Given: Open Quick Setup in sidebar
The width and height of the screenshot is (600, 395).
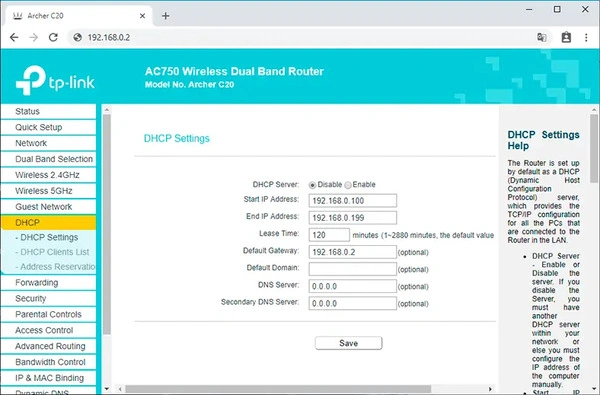Looking at the screenshot, I should pos(49,127).
